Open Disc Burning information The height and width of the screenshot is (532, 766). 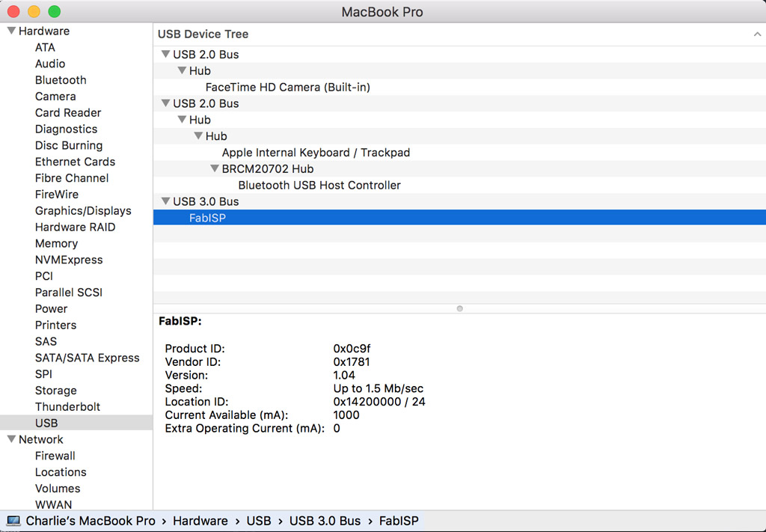pyautogui.click(x=68, y=145)
